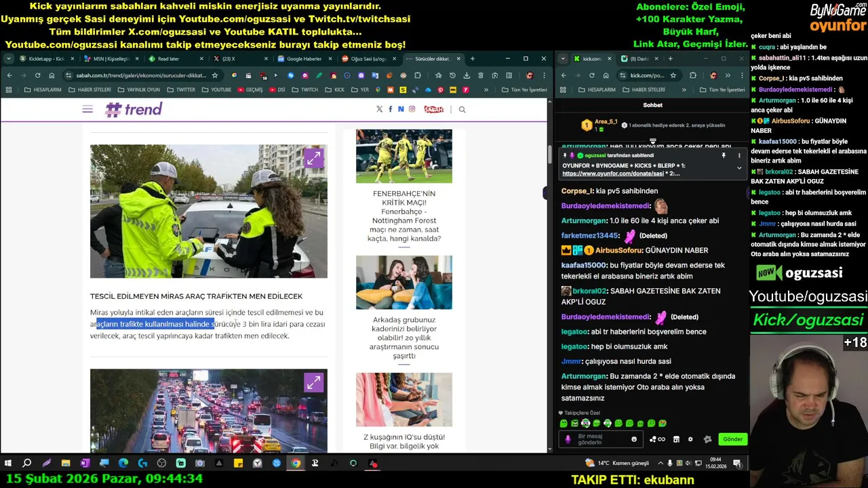
Task: Send chat message with Gönder button
Action: coord(732,439)
